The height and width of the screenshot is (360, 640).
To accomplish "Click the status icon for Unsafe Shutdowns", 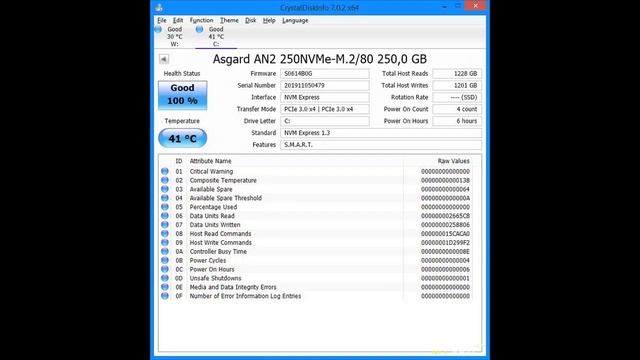I will click(165, 278).
